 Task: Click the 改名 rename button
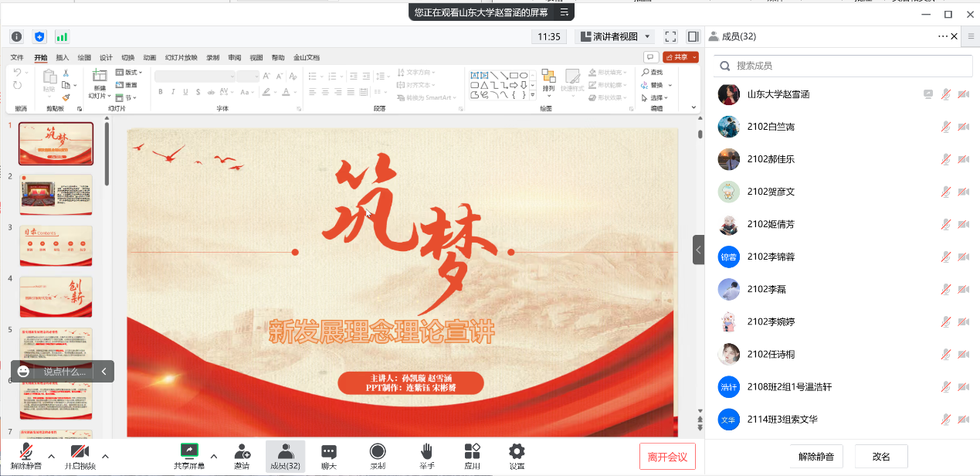click(x=881, y=456)
